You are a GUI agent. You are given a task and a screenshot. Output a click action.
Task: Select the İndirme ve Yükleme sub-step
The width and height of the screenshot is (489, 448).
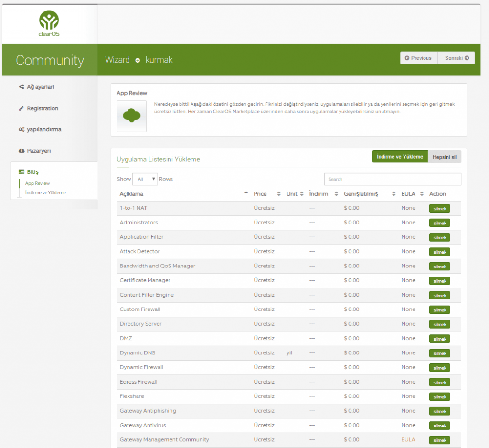45,193
